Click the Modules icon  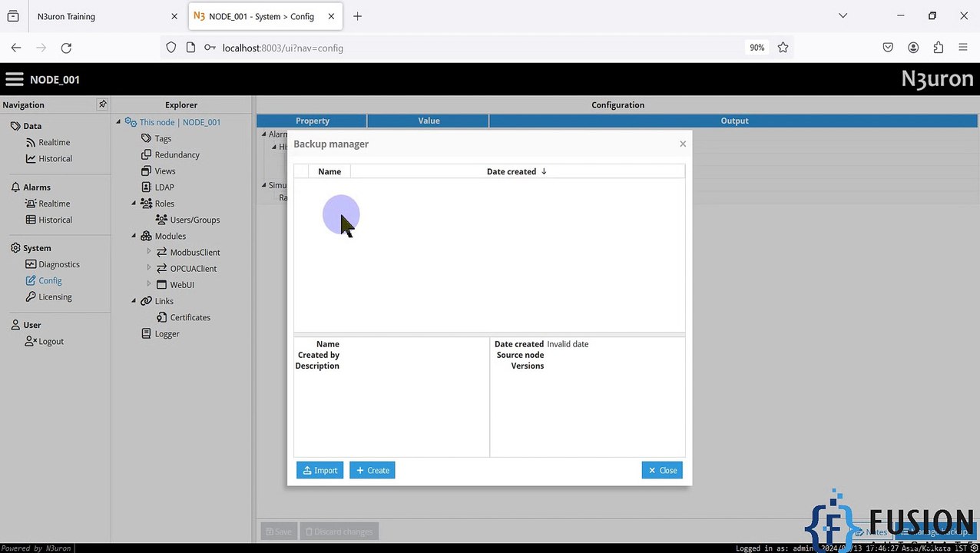(146, 236)
